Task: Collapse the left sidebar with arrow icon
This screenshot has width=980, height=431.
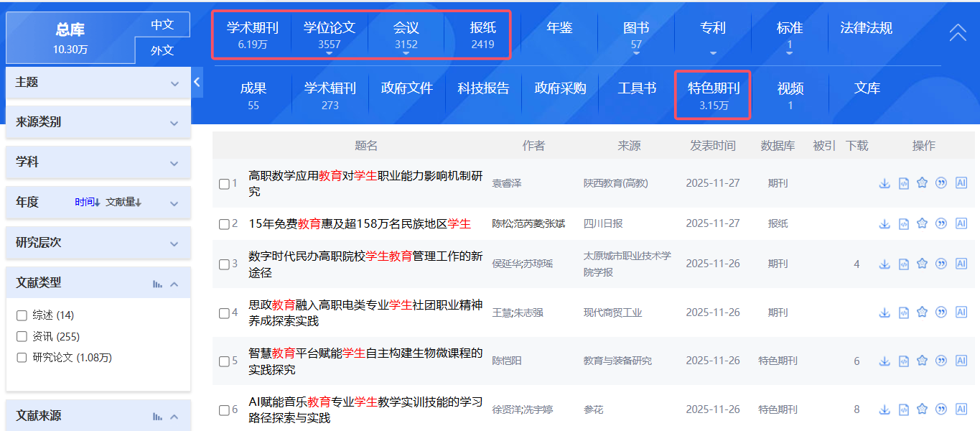Action: click(x=197, y=83)
